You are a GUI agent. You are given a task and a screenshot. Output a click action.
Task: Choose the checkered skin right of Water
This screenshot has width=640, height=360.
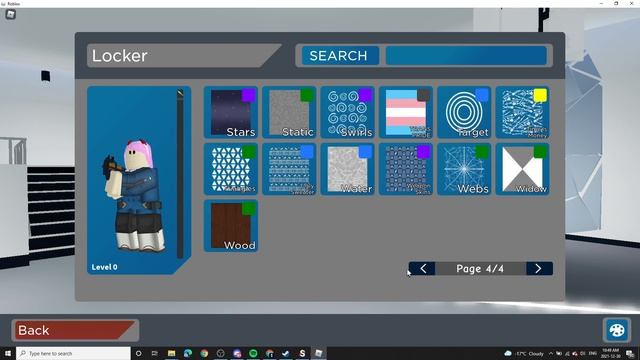coord(406,169)
